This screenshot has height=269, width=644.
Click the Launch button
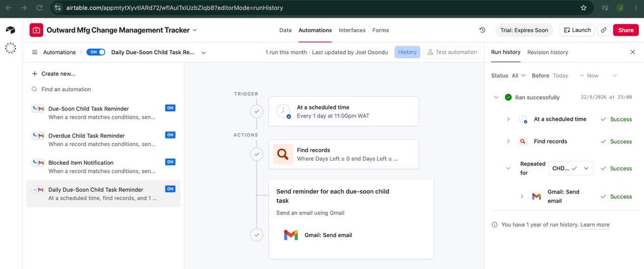577,30
